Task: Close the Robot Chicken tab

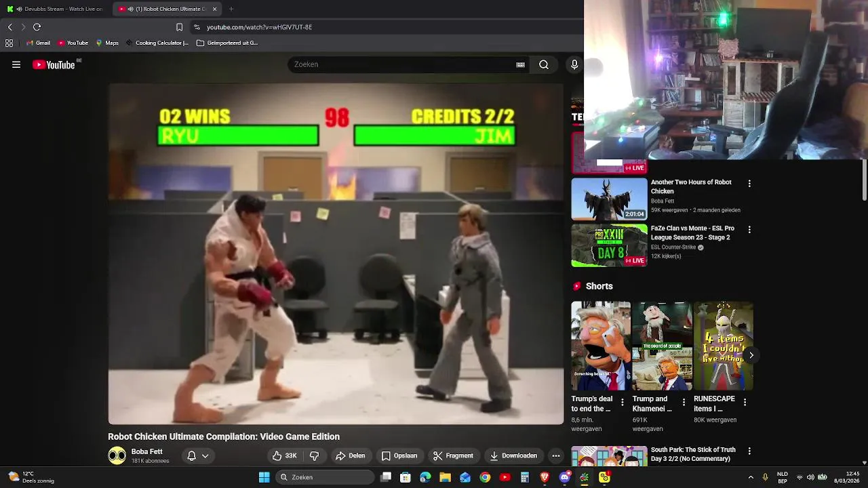Action: (x=215, y=9)
